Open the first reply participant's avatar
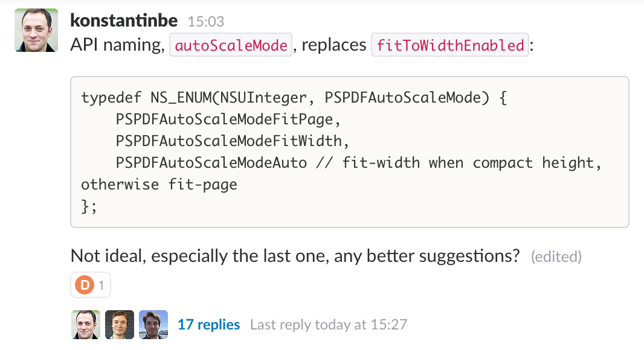644x350 pixels. [85, 324]
